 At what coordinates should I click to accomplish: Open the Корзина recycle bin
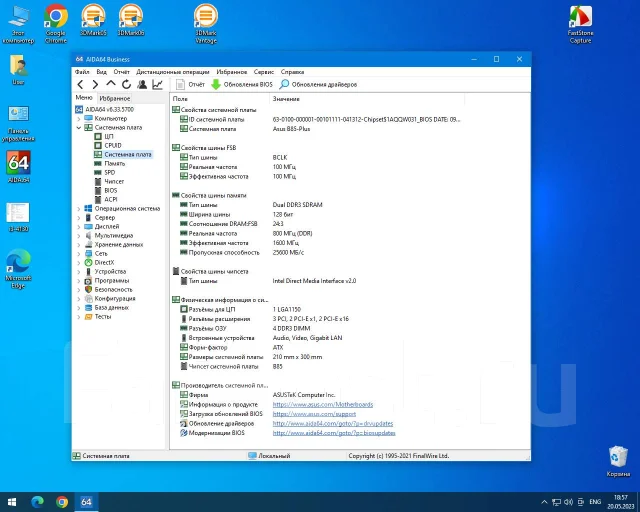pos(618,461)
